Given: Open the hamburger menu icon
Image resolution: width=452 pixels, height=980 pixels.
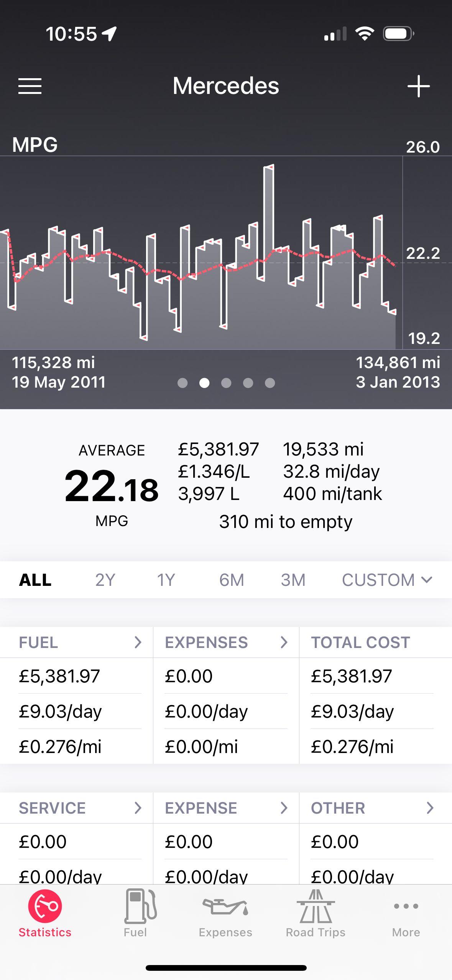Looking at the screenshot, I should (x=30, y=86).
